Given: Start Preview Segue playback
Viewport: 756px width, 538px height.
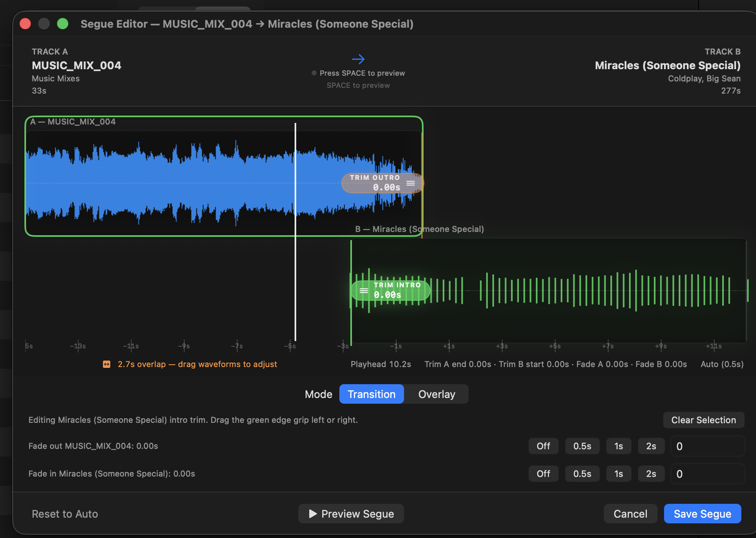Looking at the screenshot, I should [x=351, y=514].
